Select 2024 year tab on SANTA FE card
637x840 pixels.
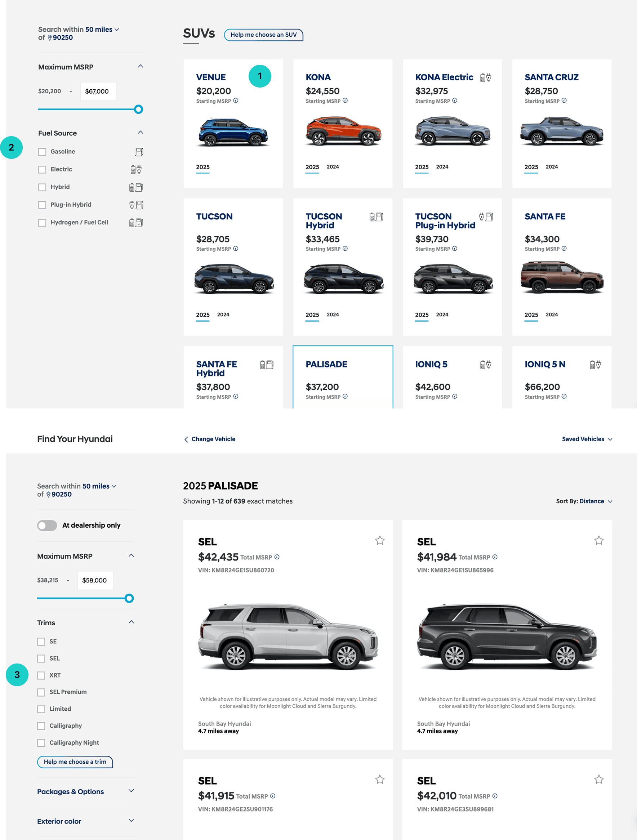click(552, 314)
